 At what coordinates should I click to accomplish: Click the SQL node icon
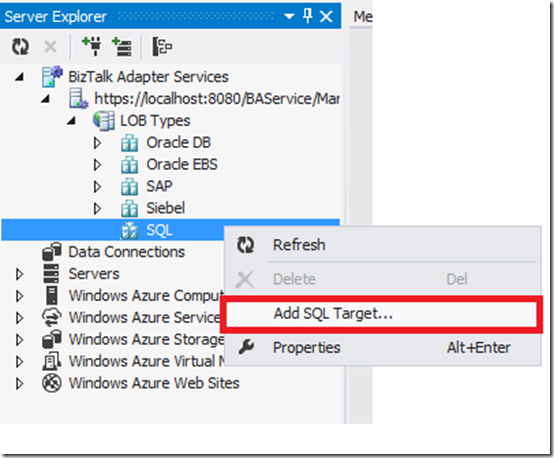coord(130,230)
